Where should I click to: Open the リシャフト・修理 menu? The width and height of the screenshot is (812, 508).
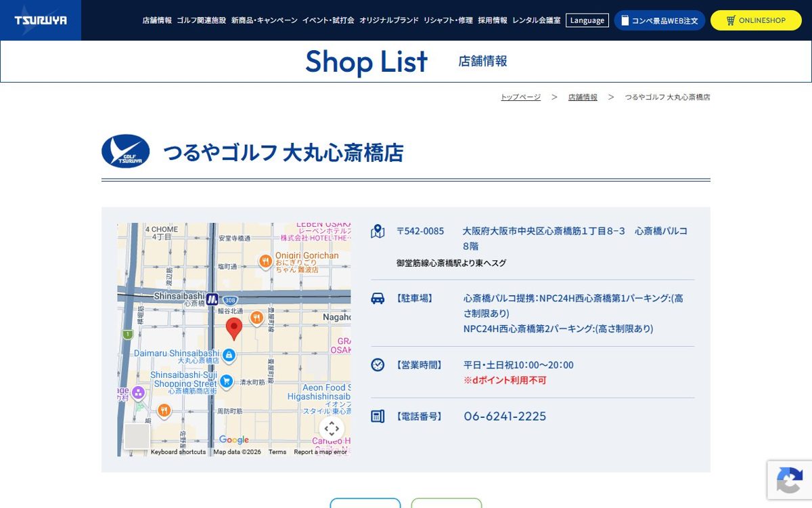(x=448, y=20)
